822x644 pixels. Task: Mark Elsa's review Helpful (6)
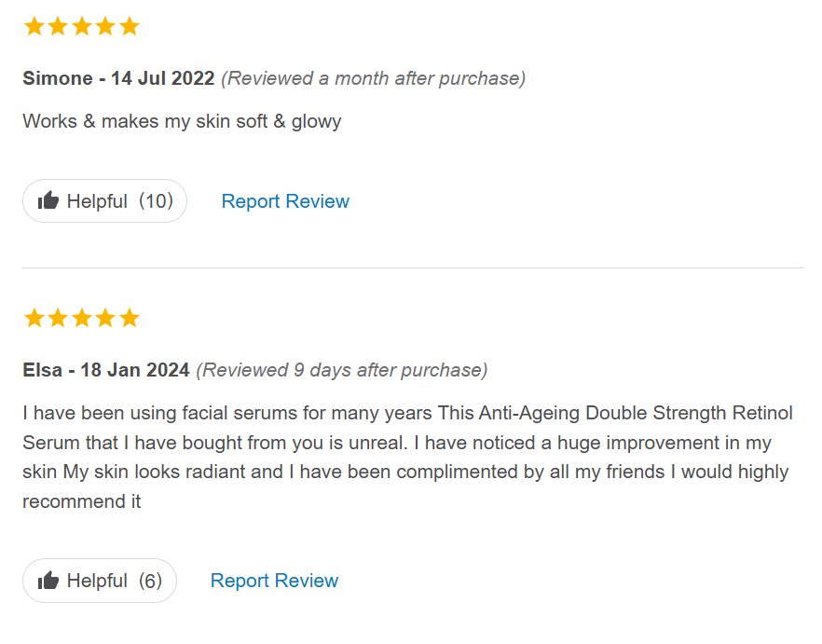tap(99, 581)
